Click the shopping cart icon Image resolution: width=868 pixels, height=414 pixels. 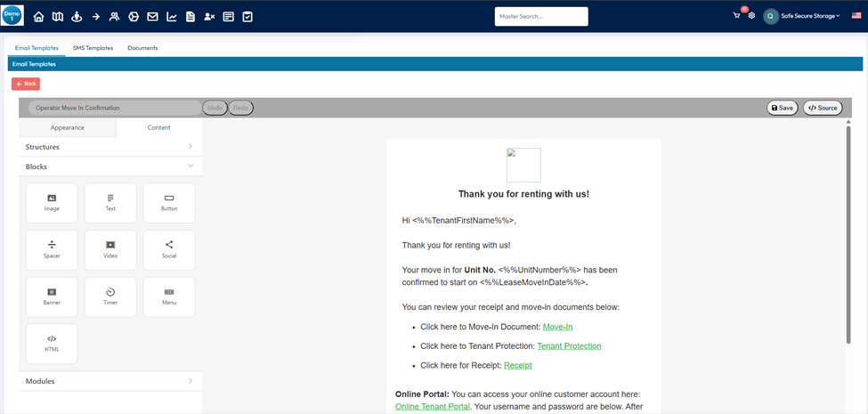click(x=736, y=16)
